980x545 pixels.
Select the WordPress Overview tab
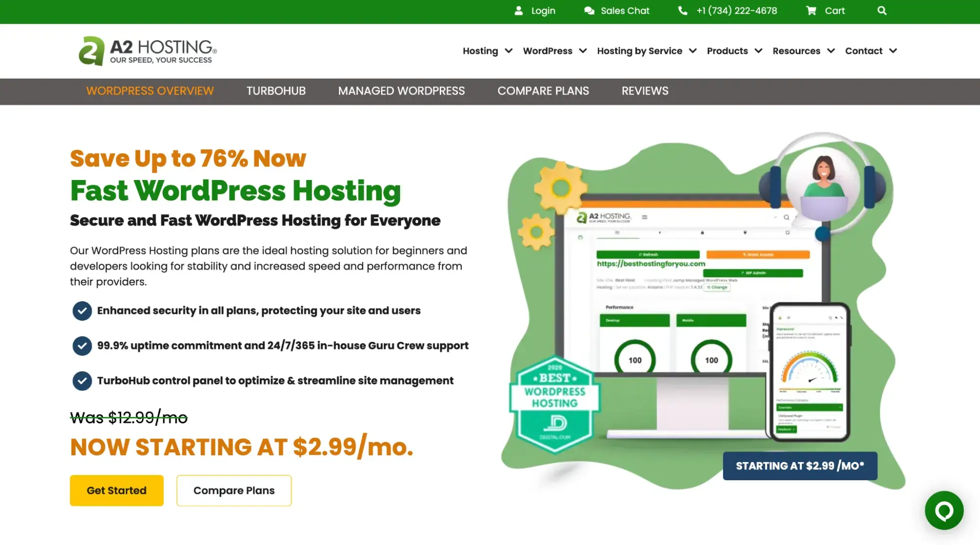pyautogui.click(x=150, y=91)
